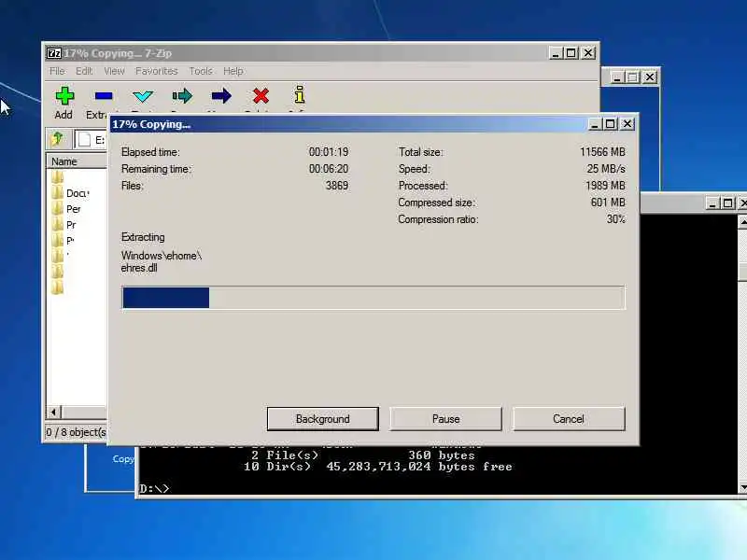Click the Compressed size value 601 MB
Viewport: 747px width, 560px height.
[x=608, y=203]
